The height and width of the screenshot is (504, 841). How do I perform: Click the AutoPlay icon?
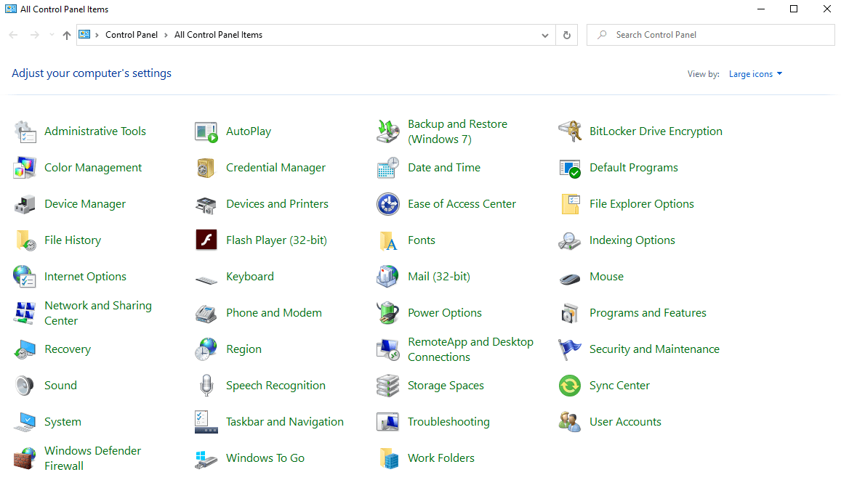coord(206,131)
